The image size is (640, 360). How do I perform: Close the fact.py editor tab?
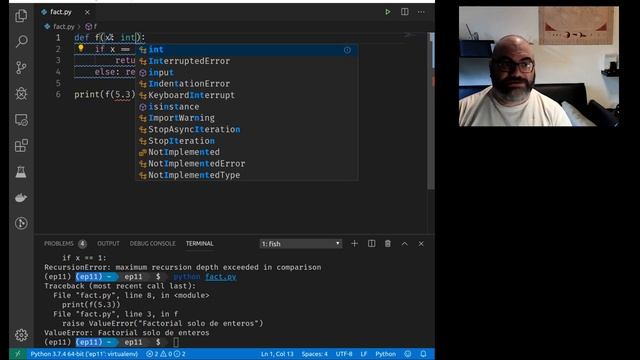coord(87,12)
